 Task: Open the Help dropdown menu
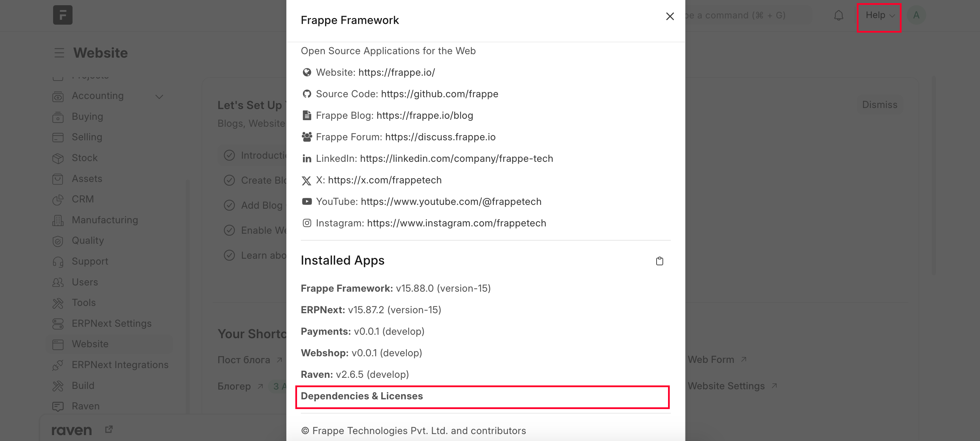[879, 16]
